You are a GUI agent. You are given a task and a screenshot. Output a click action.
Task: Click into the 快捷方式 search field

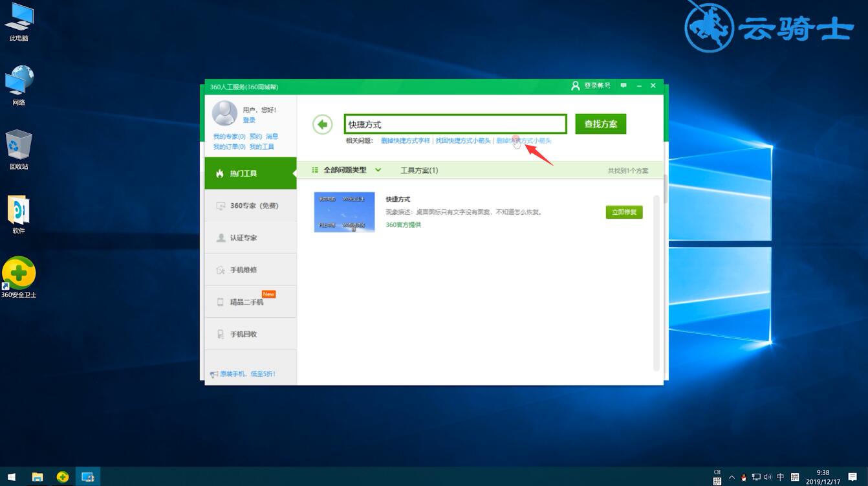click(x=455, y=124)
